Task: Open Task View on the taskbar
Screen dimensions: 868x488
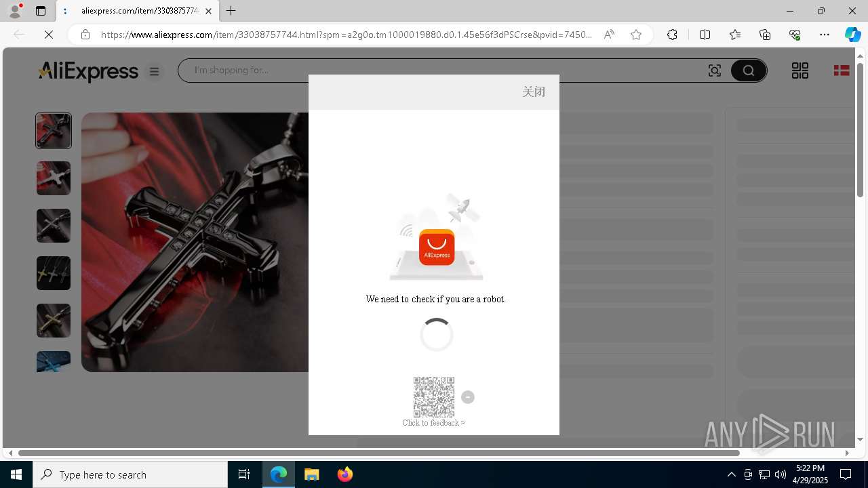Action: click(244, 474)
